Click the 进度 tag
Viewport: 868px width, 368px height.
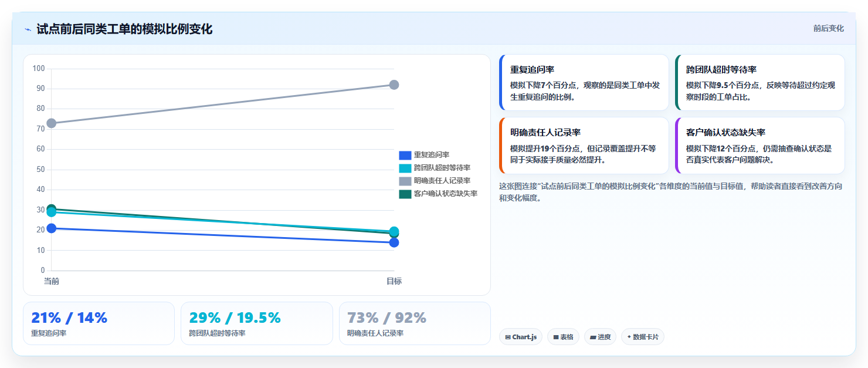click(600, 337)
